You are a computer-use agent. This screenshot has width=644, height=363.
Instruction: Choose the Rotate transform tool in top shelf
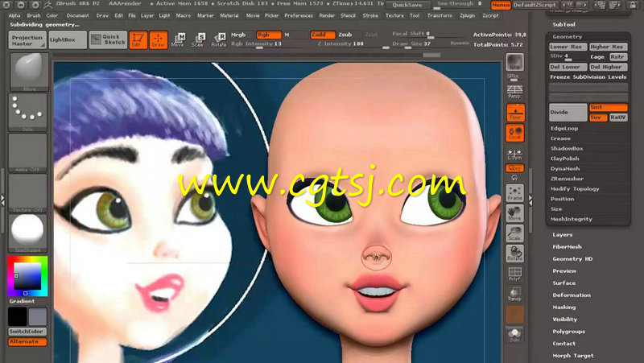(x=218, y=39)
